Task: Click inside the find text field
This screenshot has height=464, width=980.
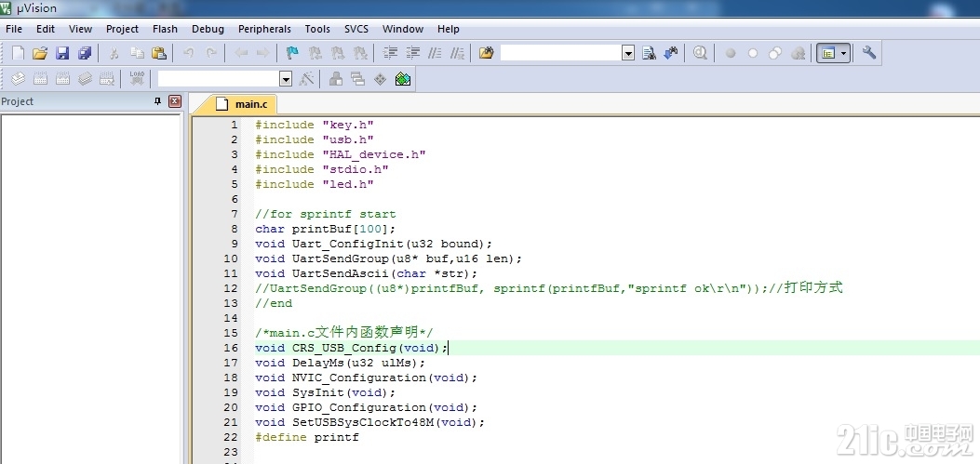Action: coord(561,53)
